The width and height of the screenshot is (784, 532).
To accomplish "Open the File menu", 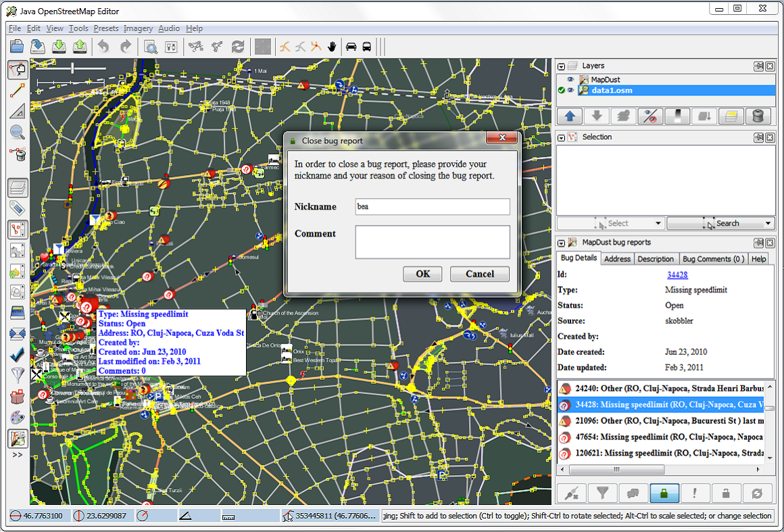I will pos(14,28).
